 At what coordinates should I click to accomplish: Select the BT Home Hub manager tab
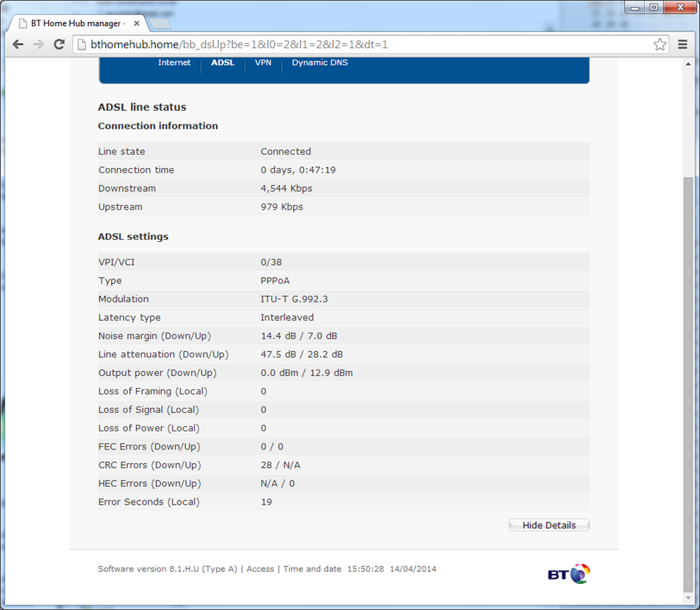[78, 23]
